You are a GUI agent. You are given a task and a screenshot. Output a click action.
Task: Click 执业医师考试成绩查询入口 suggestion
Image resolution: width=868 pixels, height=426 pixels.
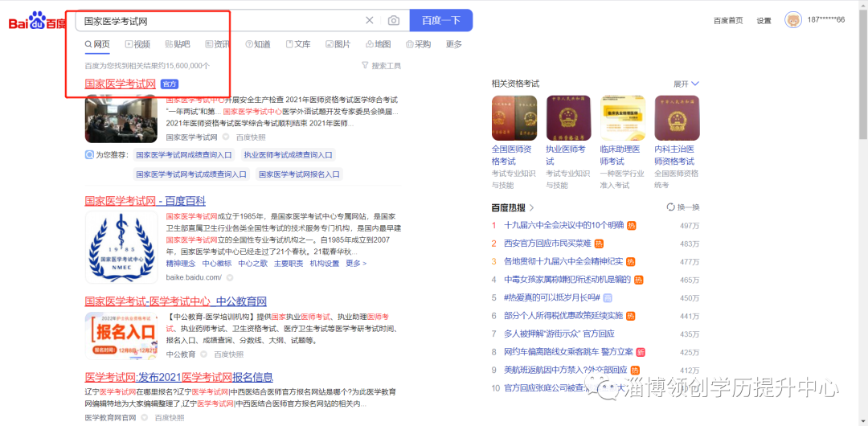click(x=289, y=155)
